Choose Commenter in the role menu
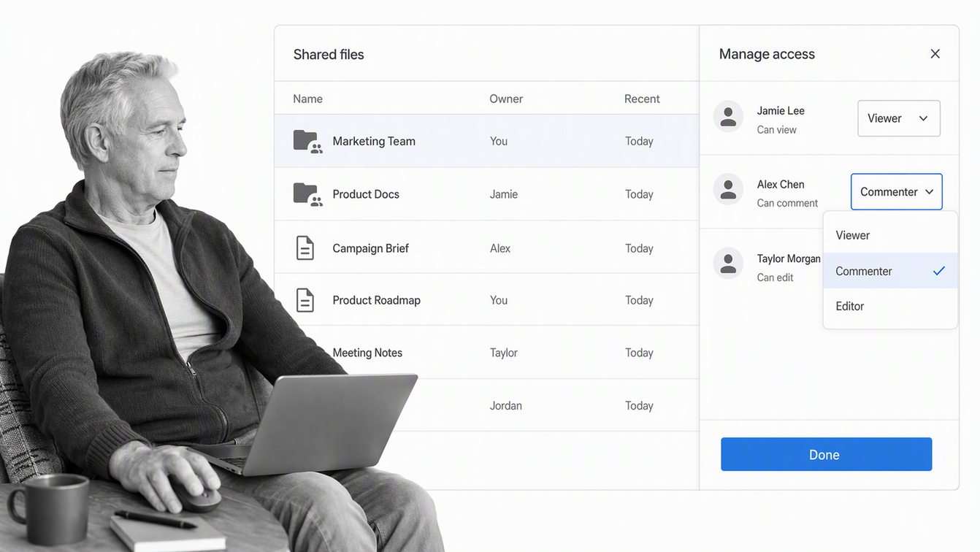 coord(890,271)
